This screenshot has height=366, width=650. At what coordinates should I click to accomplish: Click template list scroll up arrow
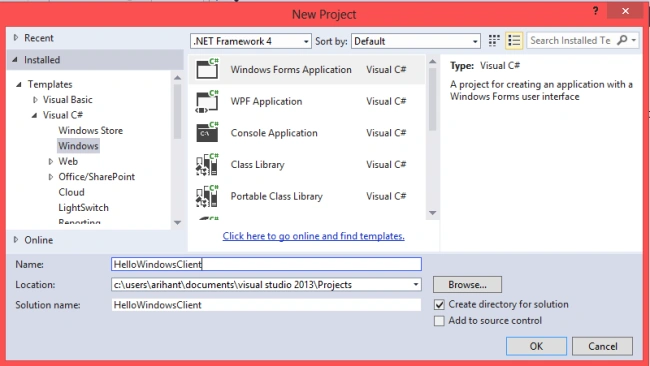(x=432, y=61)
